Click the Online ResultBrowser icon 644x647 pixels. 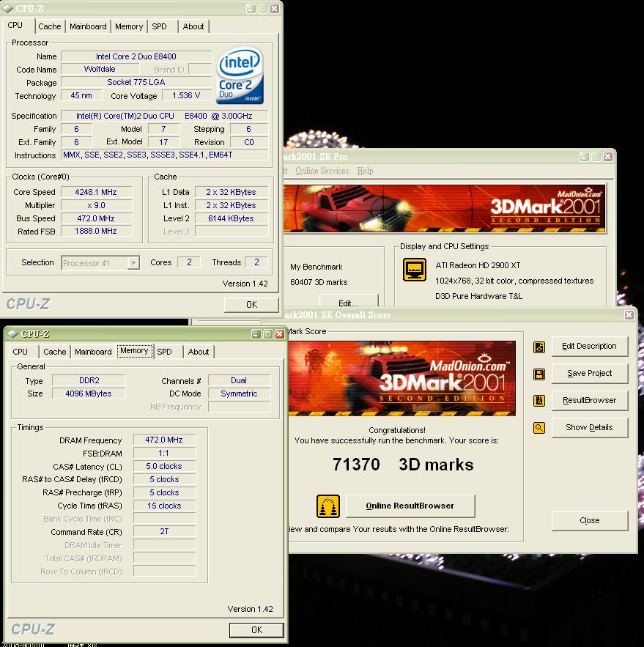click(x=328, y=506)
